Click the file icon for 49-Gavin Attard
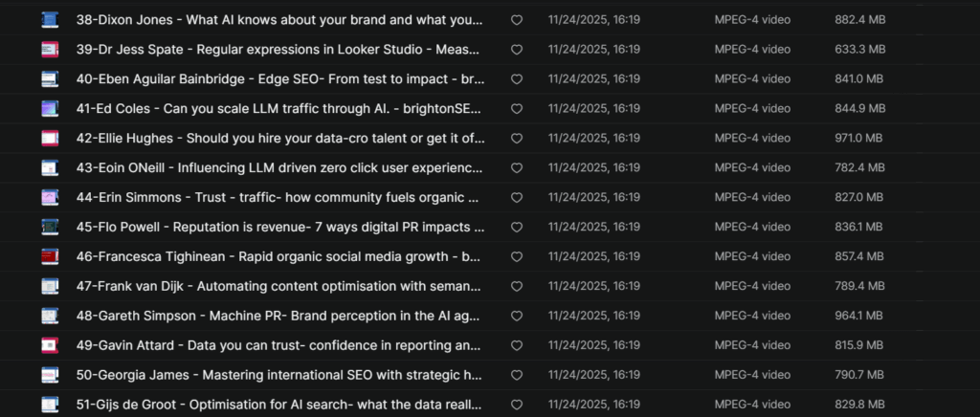Viewport: 980px width, 417px height. click(50, 345)
